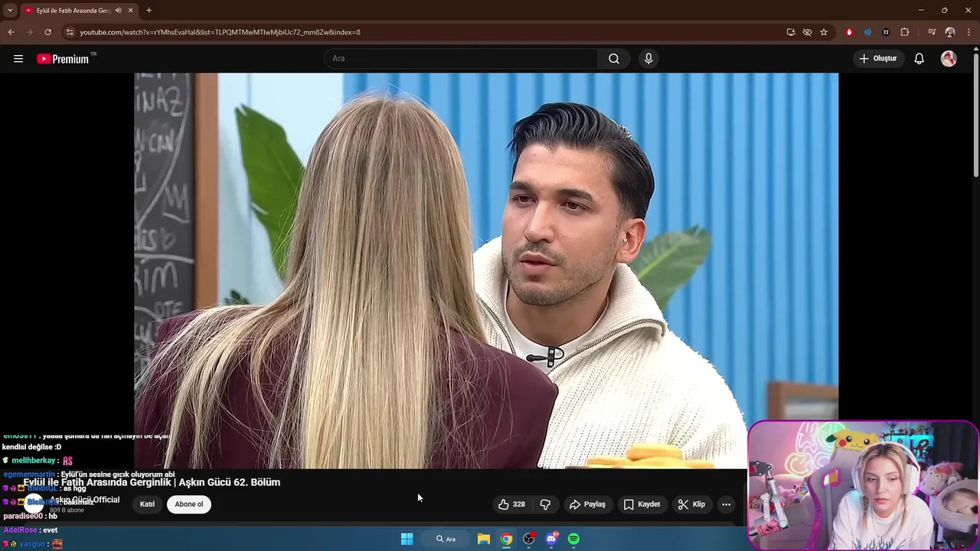Viewport: 980px width, 551px height.
Task: Open a new browser tab
Action: pos(149,11)
